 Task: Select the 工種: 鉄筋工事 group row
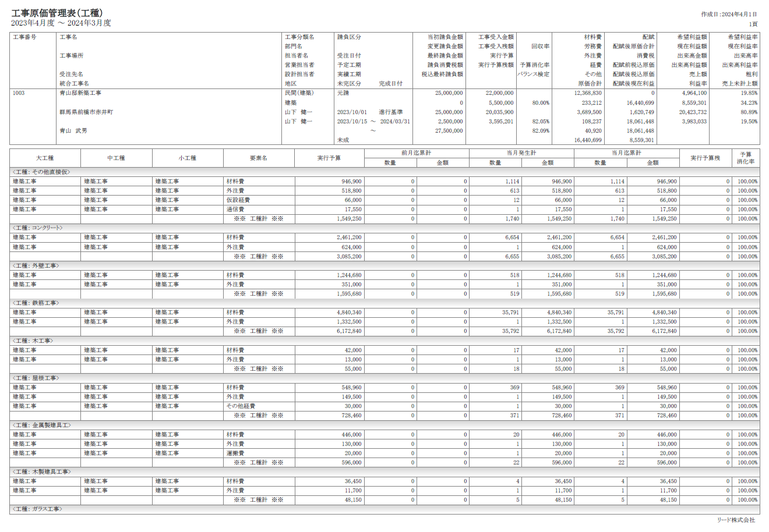point(36,303)
